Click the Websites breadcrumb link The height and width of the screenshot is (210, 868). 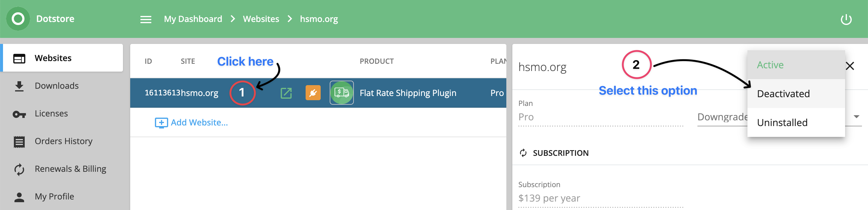coord(261,19)
